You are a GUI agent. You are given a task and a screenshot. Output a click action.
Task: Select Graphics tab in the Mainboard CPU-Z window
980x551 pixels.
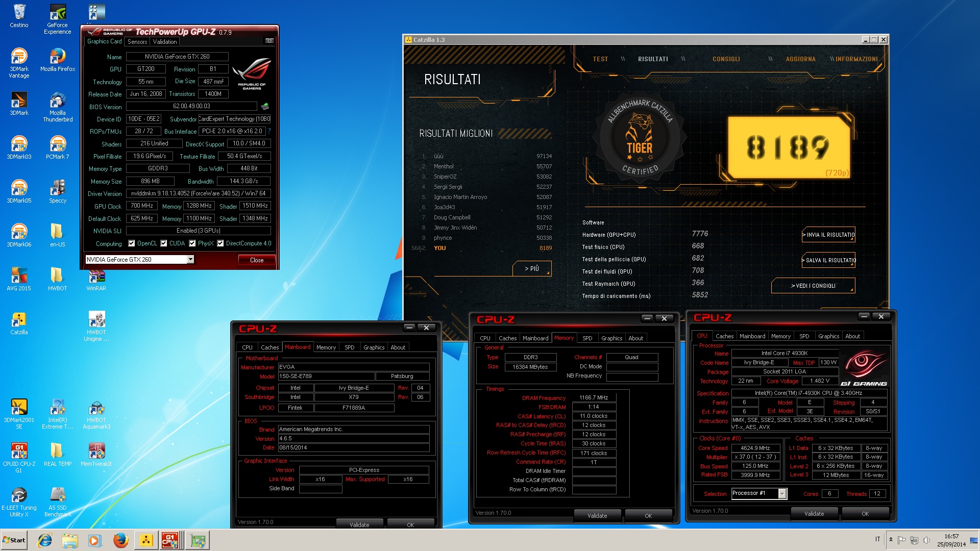(374, 347)
